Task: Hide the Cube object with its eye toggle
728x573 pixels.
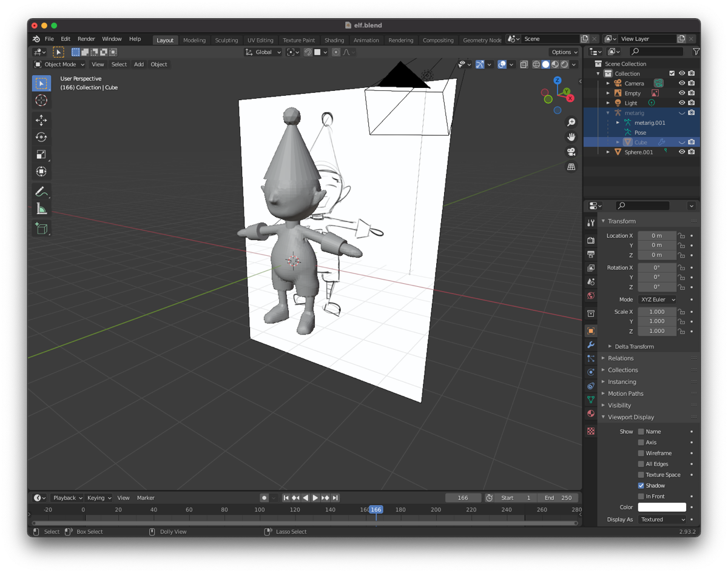Action: (682, 142)
